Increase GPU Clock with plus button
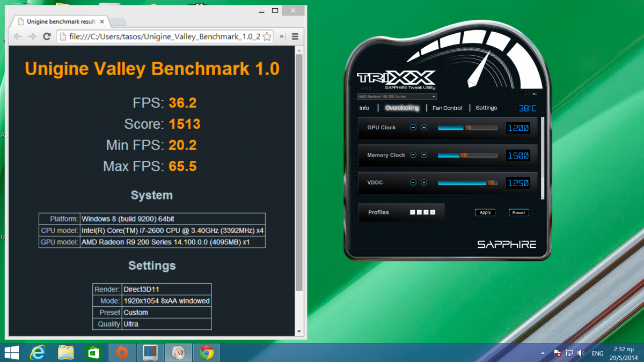Image resolution: width=644 pixels, height=362 pixels. click(423, 128)
